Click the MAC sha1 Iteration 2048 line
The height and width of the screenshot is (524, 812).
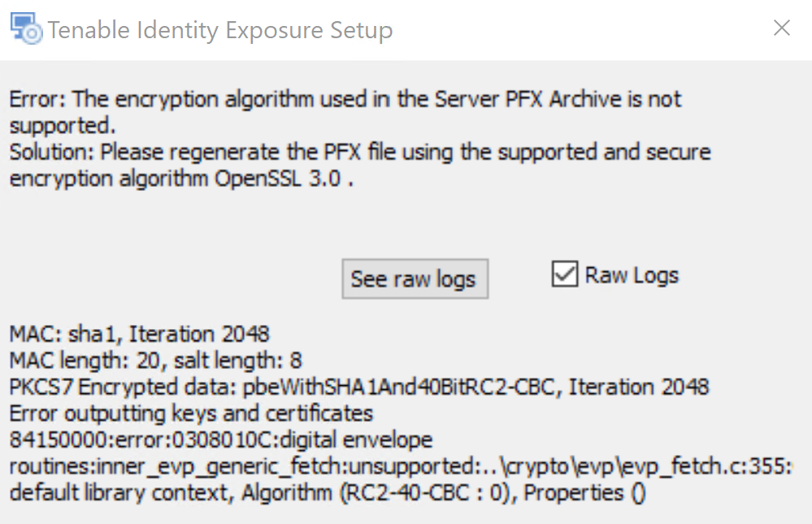pos(139,334)
